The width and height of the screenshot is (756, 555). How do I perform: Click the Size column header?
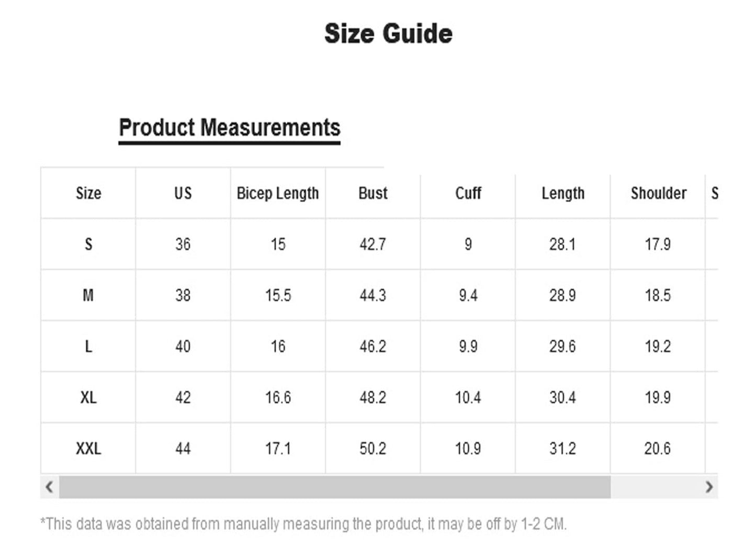(x=88, y=193)
